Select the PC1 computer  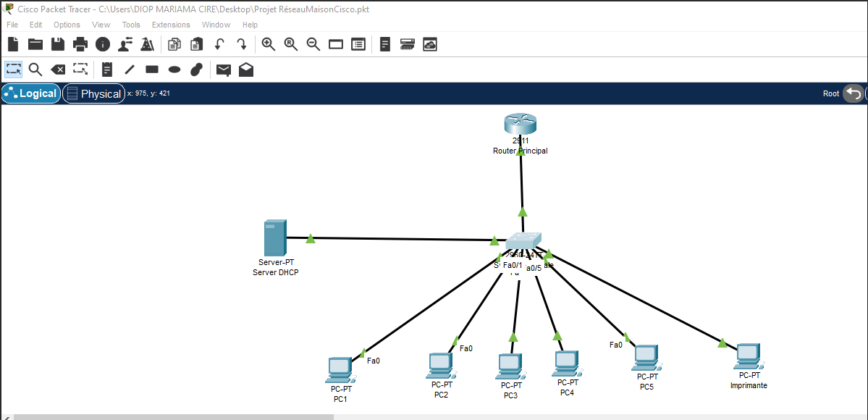[340, 371]
